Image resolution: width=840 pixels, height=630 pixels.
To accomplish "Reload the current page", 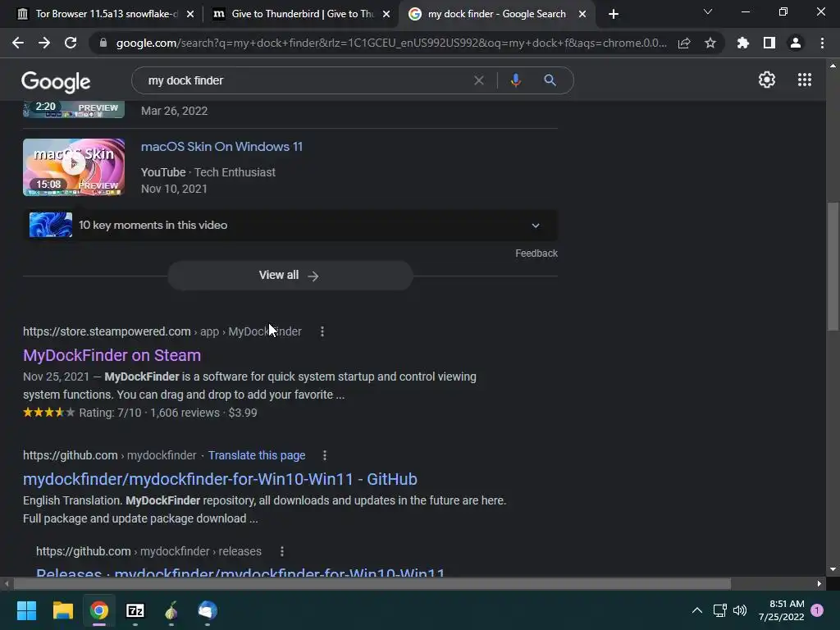I will (x=71, y=43).
